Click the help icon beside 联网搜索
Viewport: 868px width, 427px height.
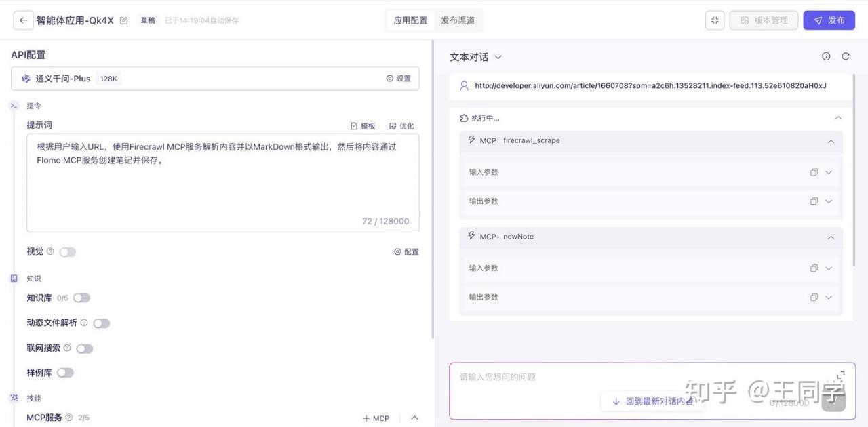click(67, 348)
